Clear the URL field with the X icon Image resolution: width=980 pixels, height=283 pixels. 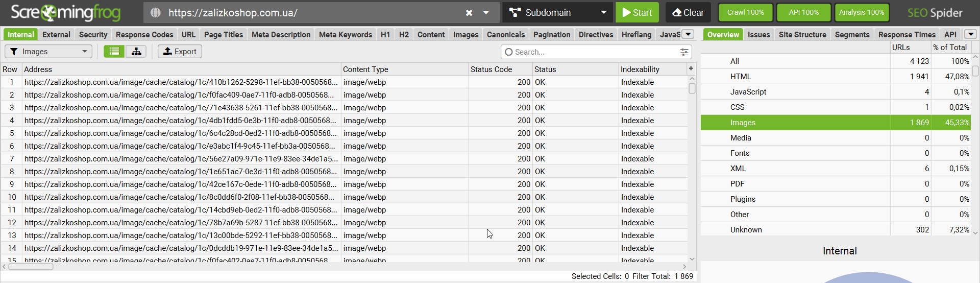469,13
